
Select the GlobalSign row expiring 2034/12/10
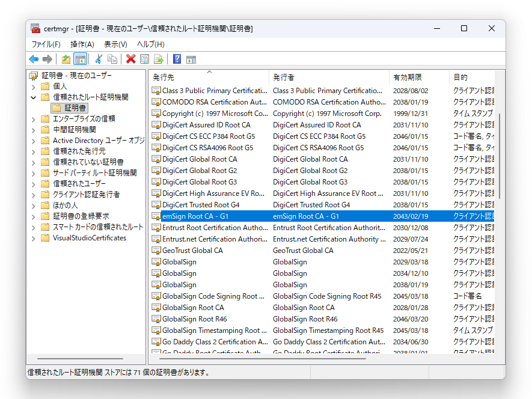coord(322,273)
